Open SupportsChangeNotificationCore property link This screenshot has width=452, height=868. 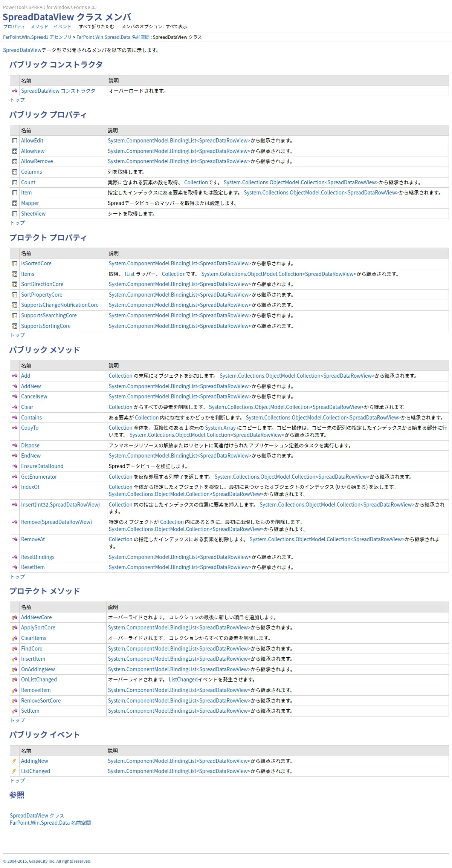tap(60, 305)
